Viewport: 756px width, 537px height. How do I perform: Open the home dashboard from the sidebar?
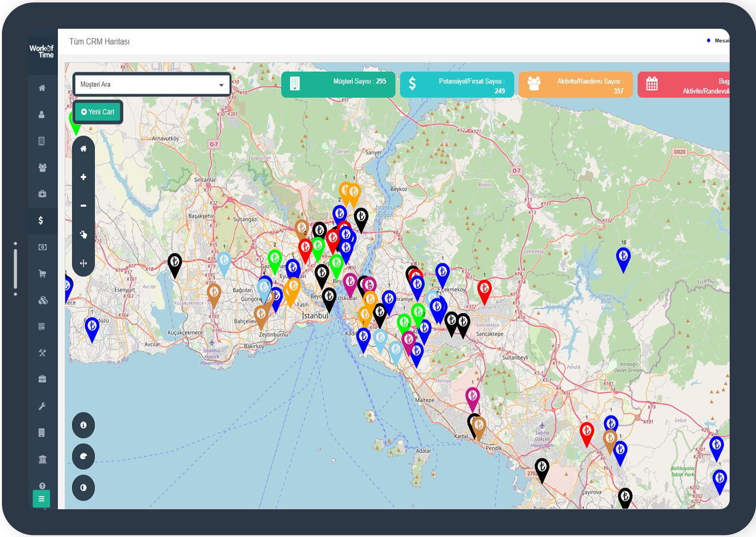coord(42,88)
